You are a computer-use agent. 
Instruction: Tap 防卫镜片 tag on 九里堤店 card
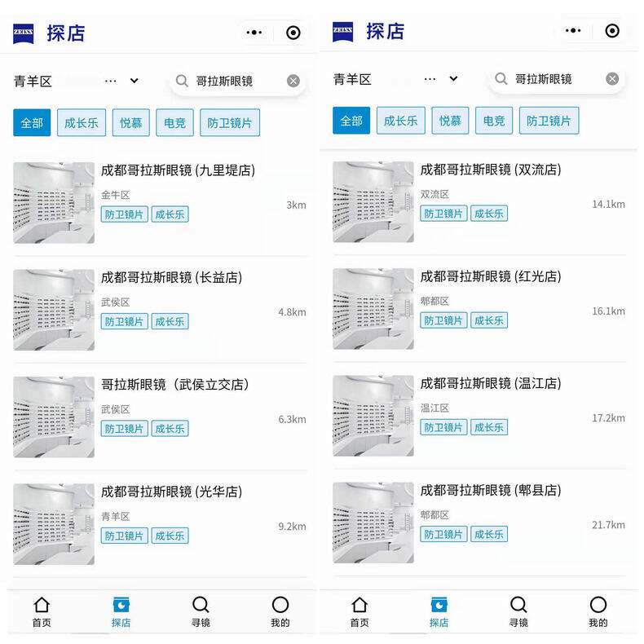click(125, 214)
